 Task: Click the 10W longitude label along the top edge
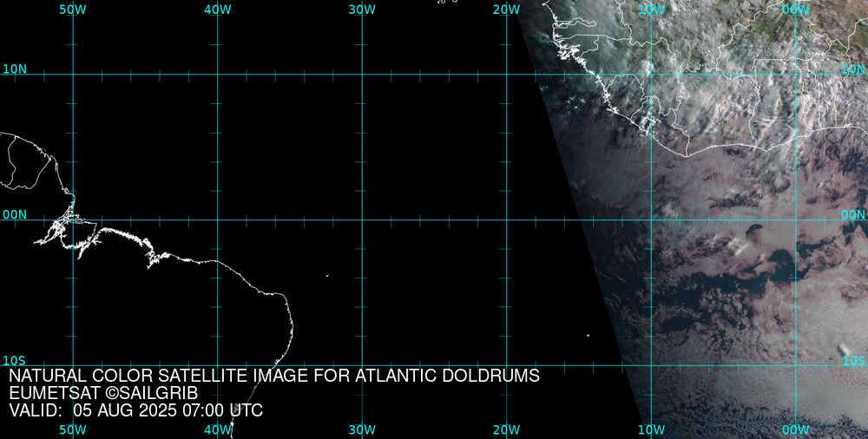tap(651, 10)
